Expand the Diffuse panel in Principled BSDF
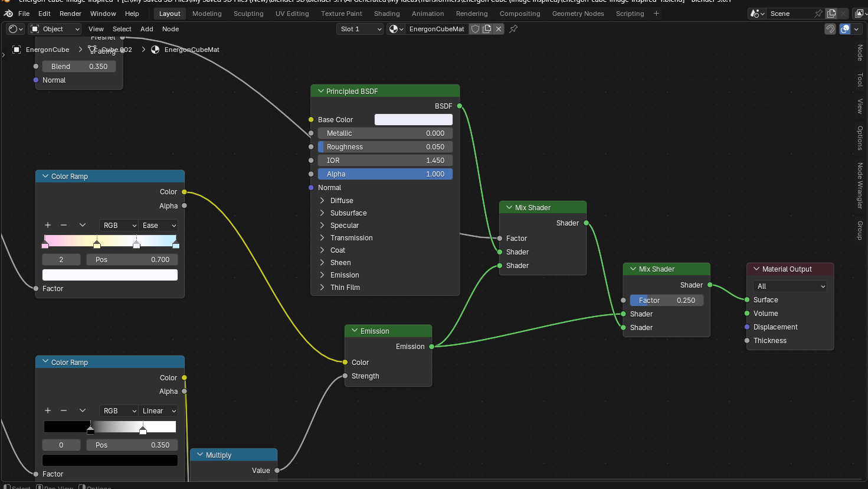This screenshot has width=868, height=489. pyautogui.click(x=322, y=201)
